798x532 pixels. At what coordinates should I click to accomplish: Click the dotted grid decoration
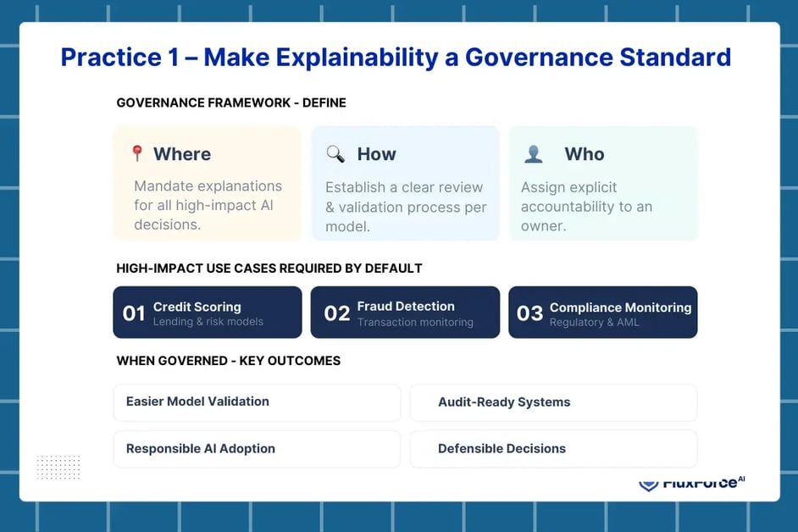[58, 468]
